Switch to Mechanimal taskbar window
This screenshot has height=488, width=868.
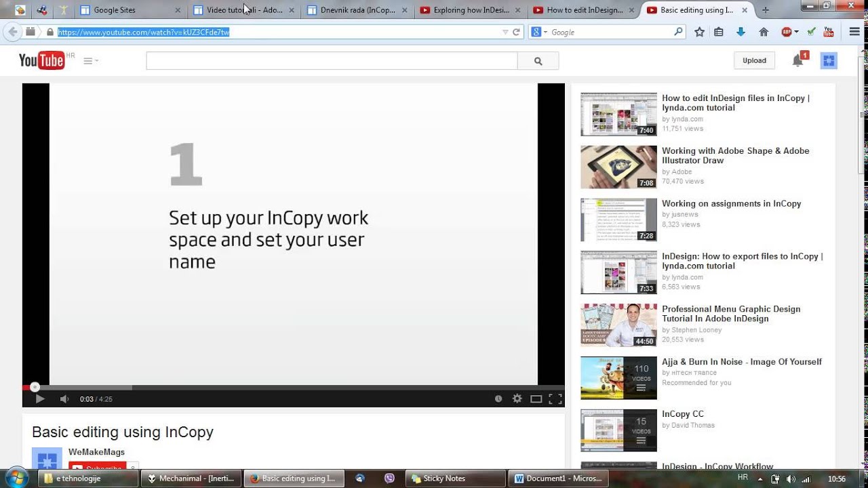191,479
